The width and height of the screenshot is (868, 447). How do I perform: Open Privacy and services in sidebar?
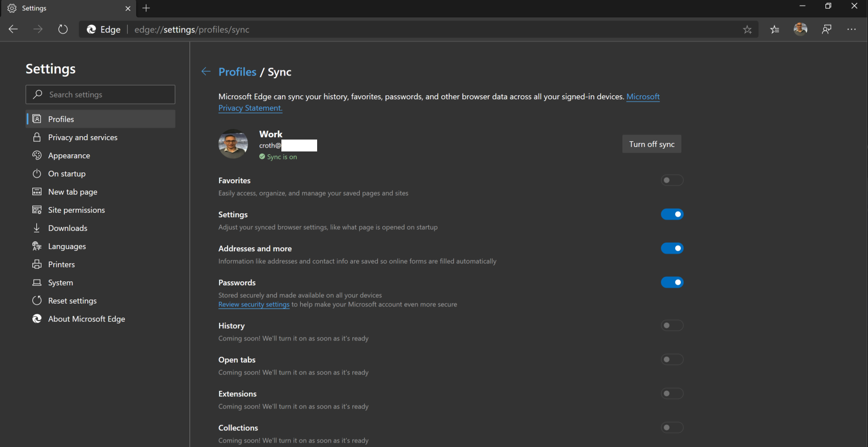pos(83,137)
